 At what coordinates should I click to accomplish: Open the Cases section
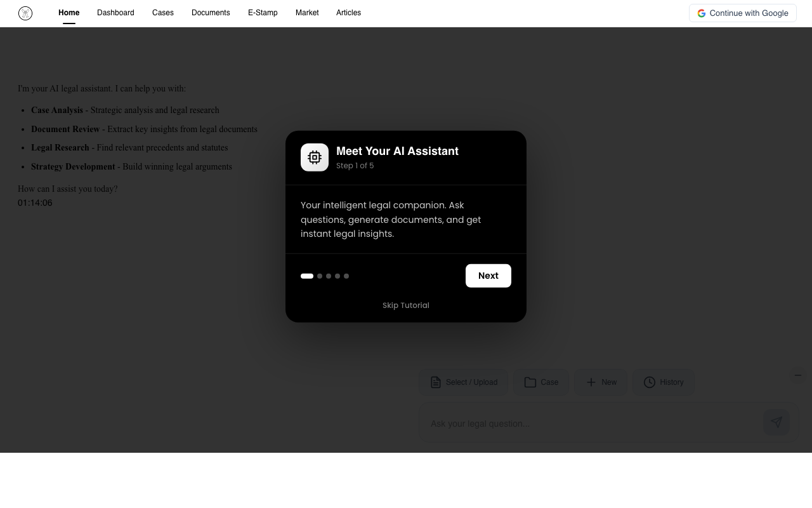(x=162, y=13)
